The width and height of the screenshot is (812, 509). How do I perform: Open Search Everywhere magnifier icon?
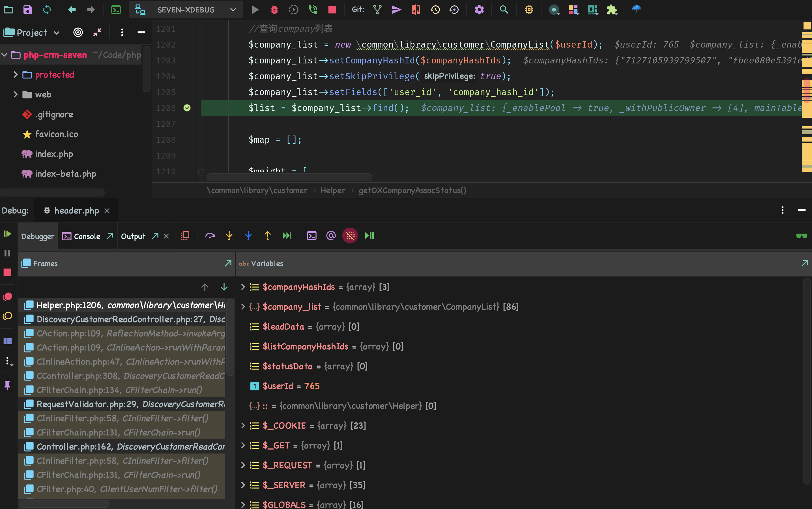pyautogui.click(x=504, y=10)
